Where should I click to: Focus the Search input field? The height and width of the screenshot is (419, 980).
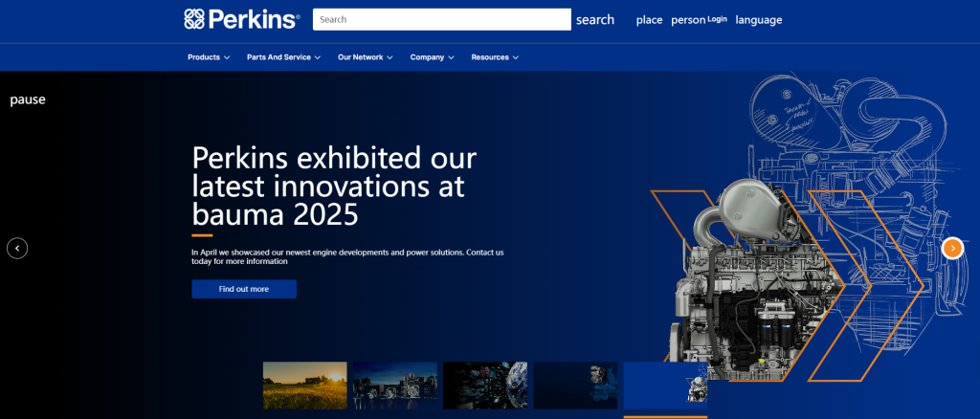coord(442,19)
